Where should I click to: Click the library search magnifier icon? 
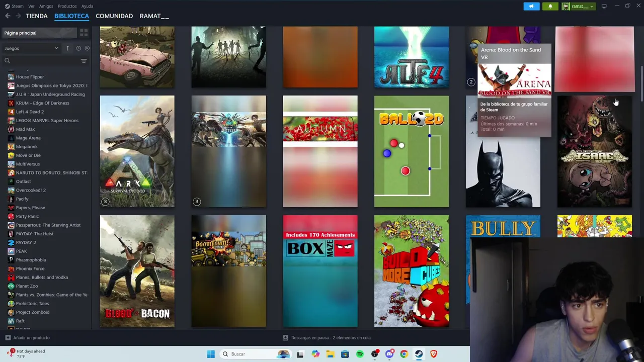pos(7,61)
